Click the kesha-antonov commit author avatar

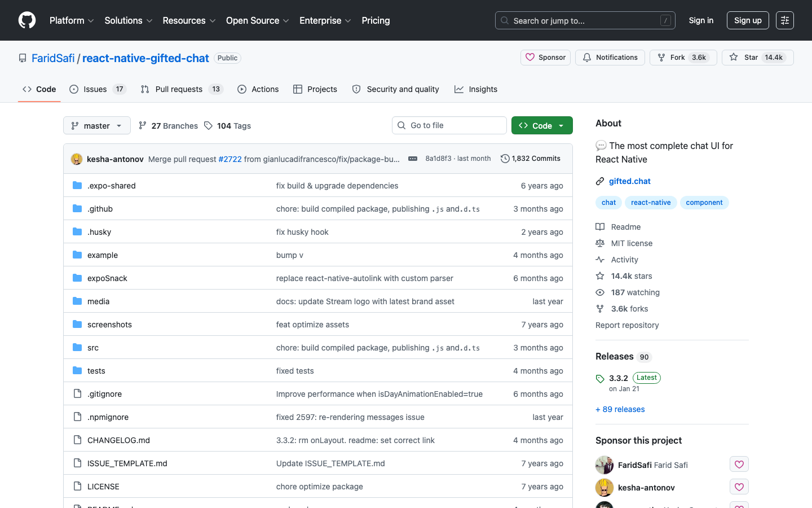pyautogui.click(x=77, y=159)
